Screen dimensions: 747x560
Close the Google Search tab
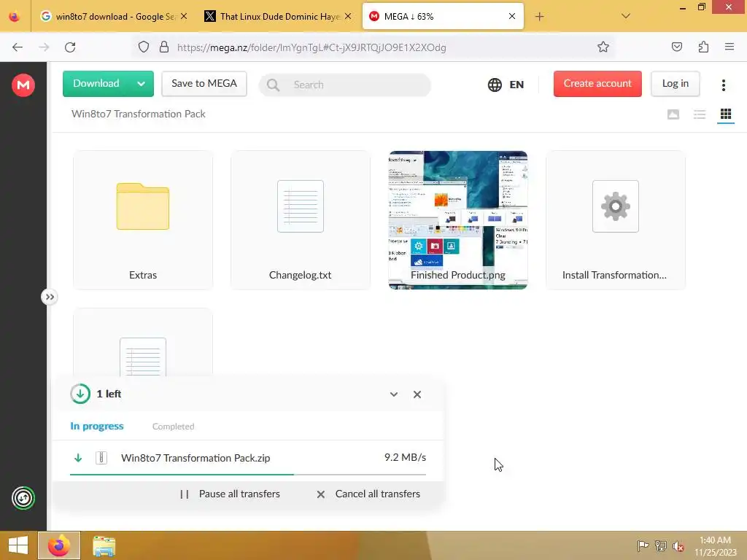click(184, 16)
